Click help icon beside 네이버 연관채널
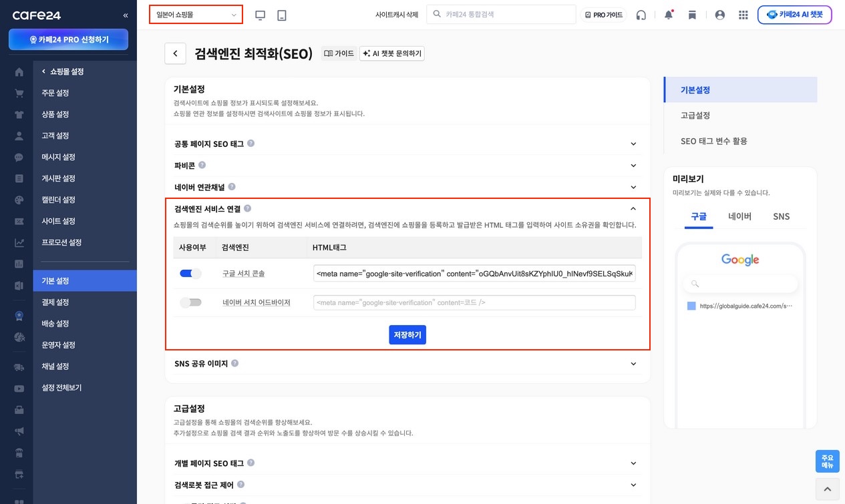This screenshot has height=504, width=845. pos(232,187)
